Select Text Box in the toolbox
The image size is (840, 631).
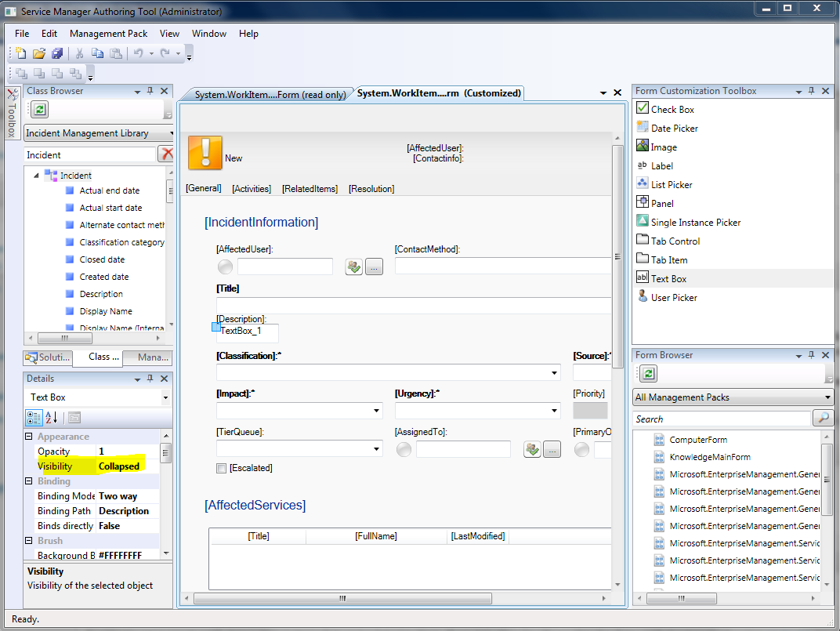click(x=668, y=278)
